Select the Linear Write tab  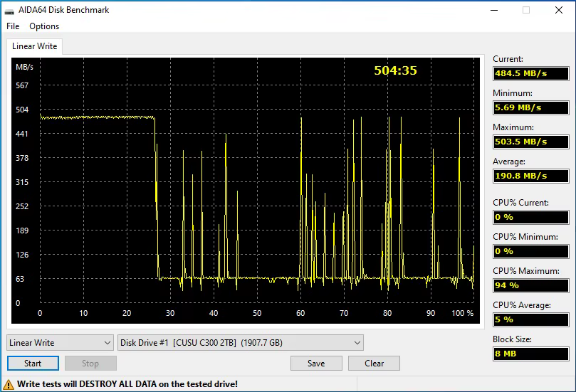coord(34,46)
